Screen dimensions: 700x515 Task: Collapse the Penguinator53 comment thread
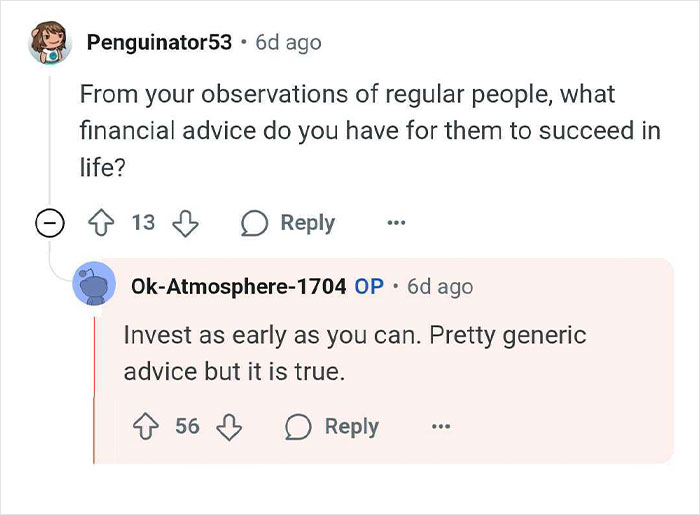point(50,221)
